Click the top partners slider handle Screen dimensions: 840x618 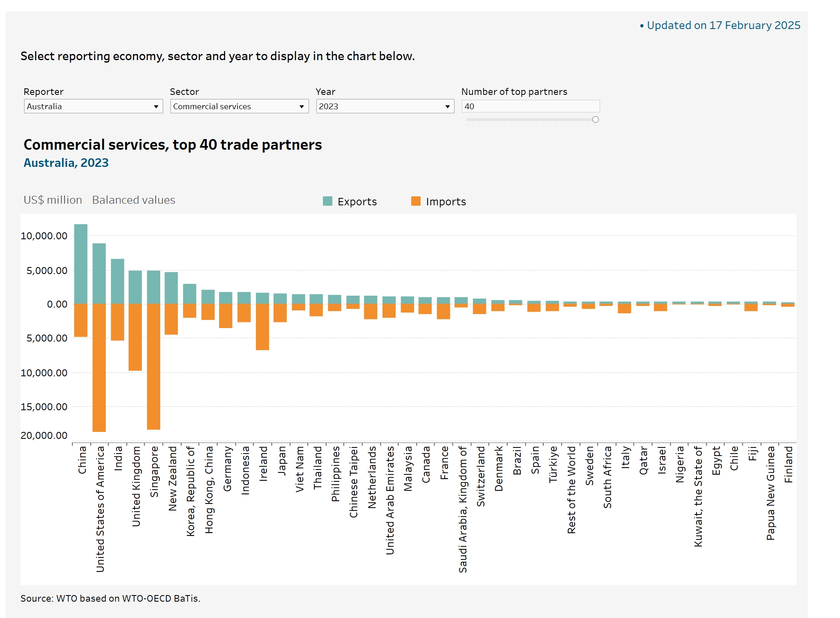(595, 119)
